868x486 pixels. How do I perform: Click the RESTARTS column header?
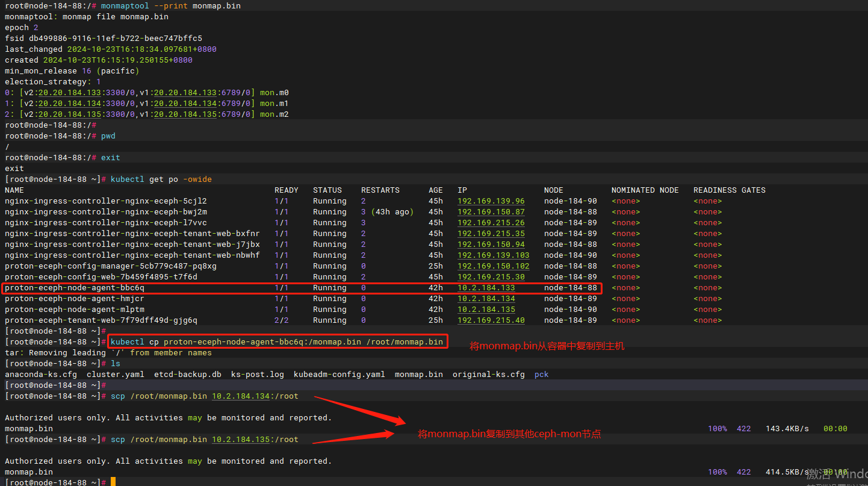[x=380, y=190]
